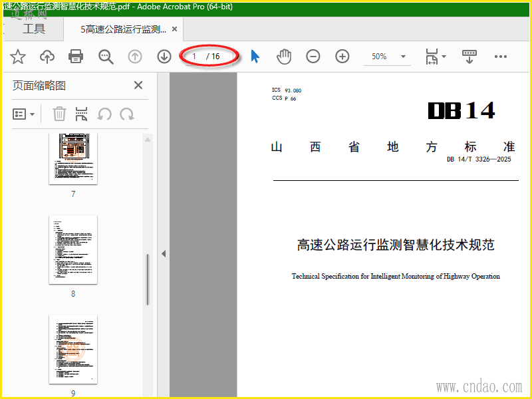The height and width of the screenshot is (399, 532).
Task: Rotate pages clockwise
Action: coord(127,114)
